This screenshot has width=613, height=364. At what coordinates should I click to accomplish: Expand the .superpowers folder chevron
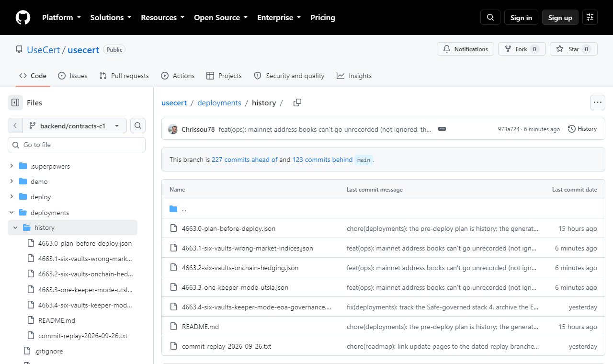tap(11, 166)
